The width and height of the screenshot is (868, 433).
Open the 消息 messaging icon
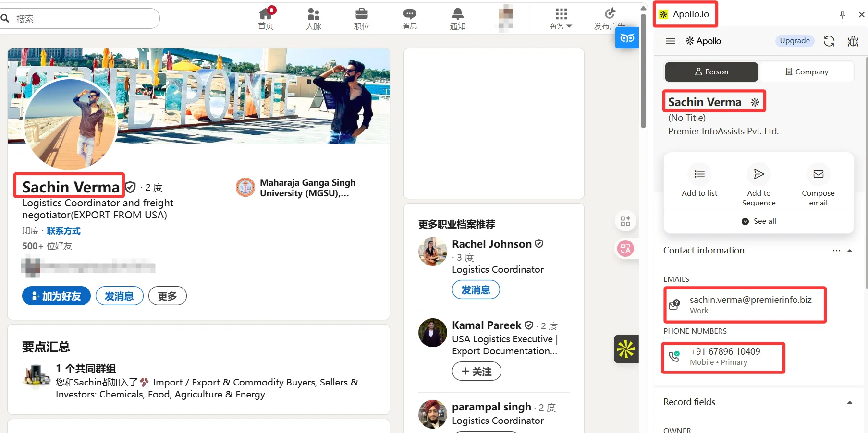pyautogui.click(x=410, y=19)
